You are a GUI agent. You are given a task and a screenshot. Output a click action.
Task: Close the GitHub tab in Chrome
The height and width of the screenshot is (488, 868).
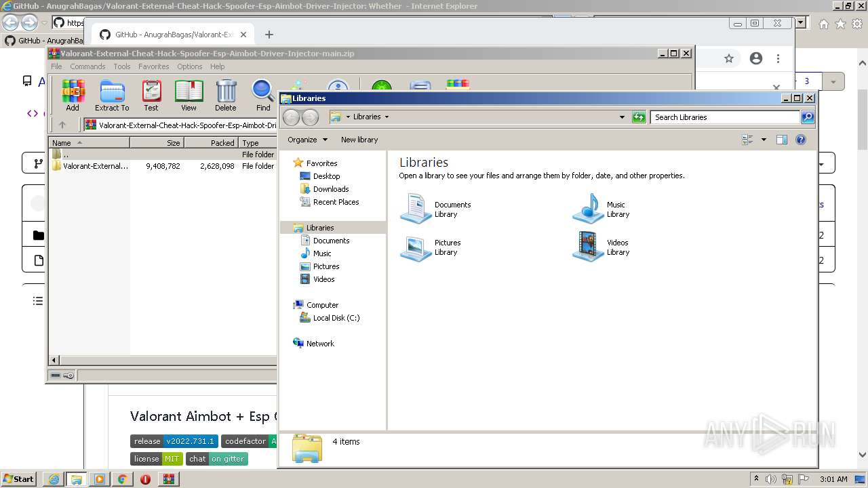point(243,35)
